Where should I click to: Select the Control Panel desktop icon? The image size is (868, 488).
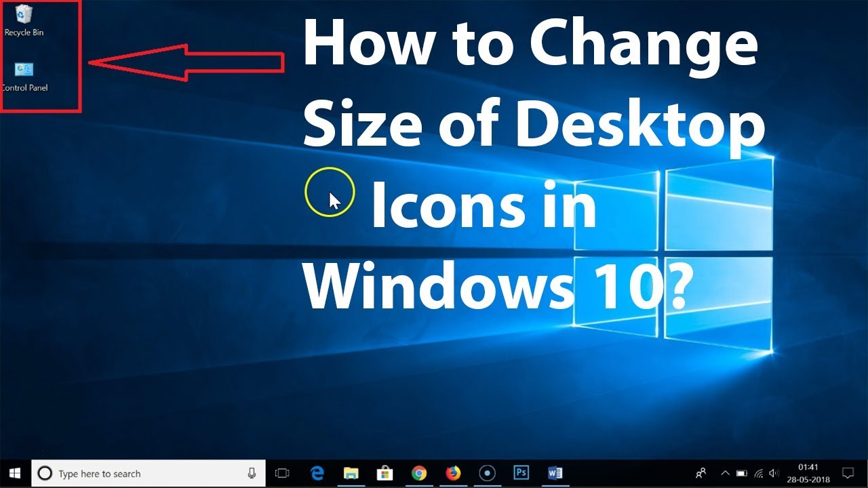(x=24, y=77)
